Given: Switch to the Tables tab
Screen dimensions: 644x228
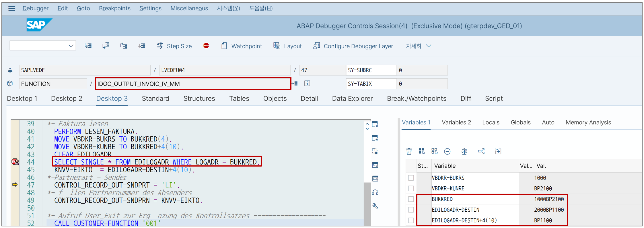Looking at the screenshot, I should point(239,98).
